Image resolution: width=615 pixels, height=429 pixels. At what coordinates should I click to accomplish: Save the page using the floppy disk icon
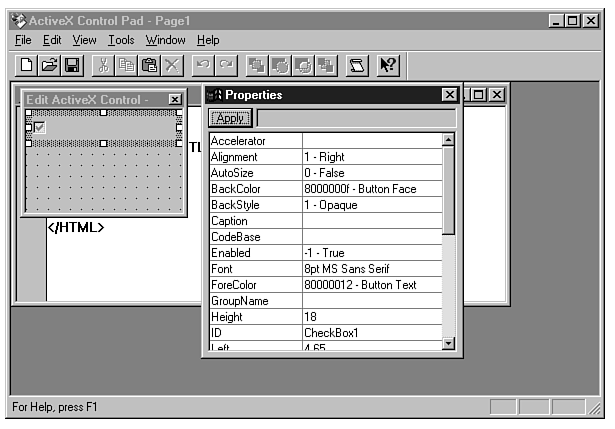point(72,66)
